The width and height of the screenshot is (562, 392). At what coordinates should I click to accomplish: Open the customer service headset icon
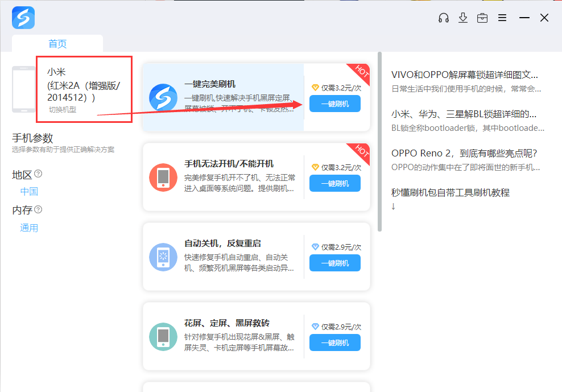point(444,18)
